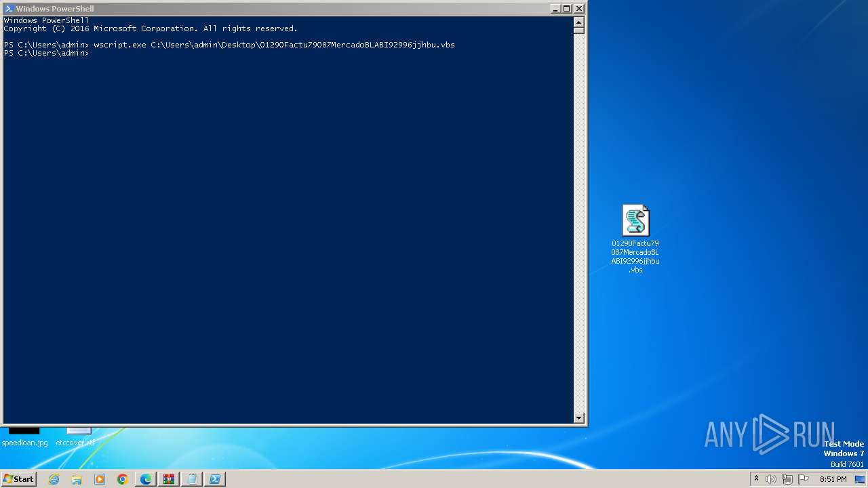Open the PowerShell window system menu icon

pos(9,9)
